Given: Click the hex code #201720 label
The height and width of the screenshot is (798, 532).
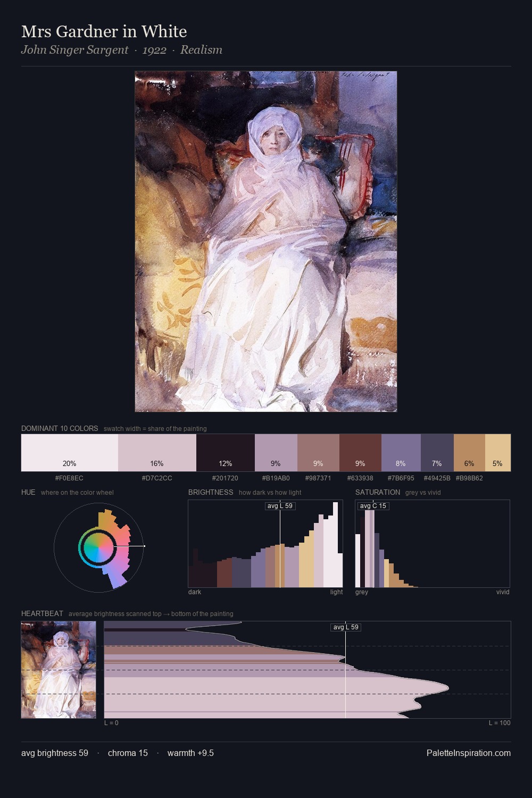Looking at the screenshot, I should (x=226, y=478).
